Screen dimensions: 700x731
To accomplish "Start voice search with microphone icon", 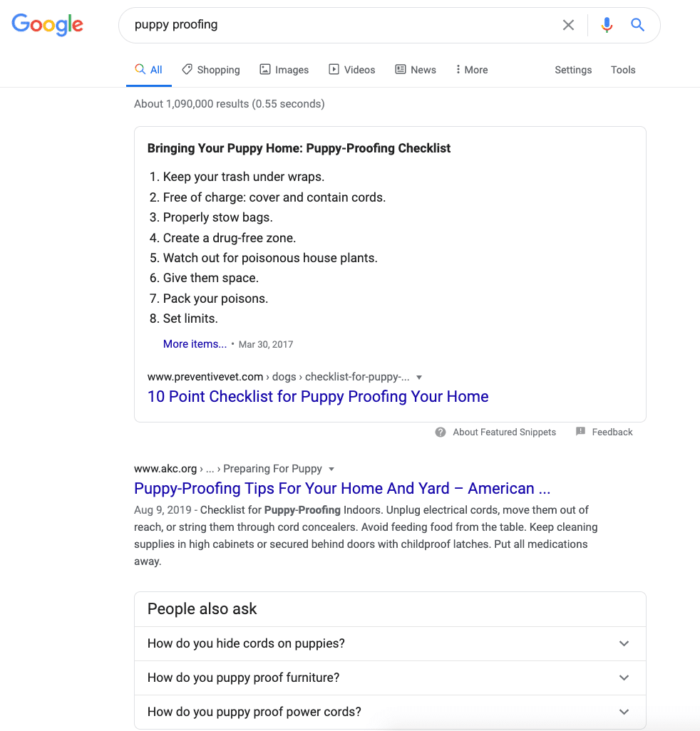I will point(607,25).
